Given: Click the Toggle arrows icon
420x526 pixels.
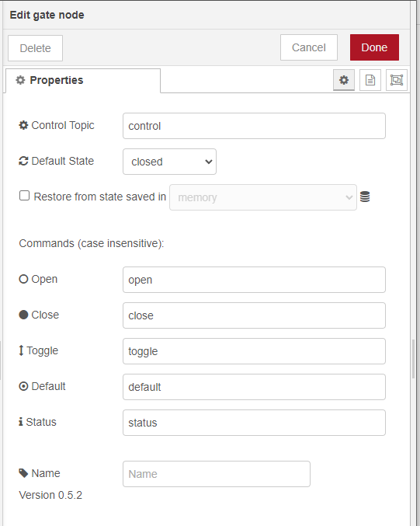Looking at the screenshot, I should pos(21,350).
